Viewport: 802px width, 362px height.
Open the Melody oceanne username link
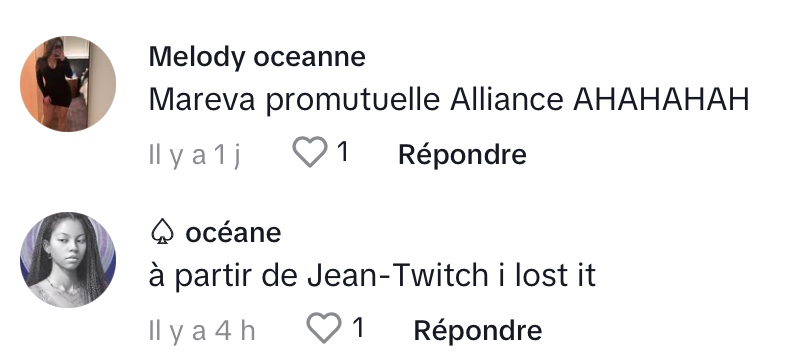[257, 57]
